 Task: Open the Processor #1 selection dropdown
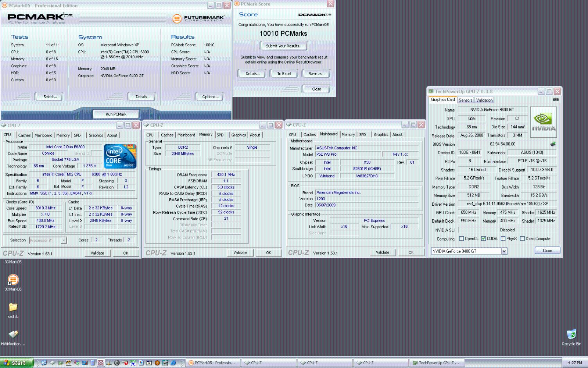coord(64,240)
